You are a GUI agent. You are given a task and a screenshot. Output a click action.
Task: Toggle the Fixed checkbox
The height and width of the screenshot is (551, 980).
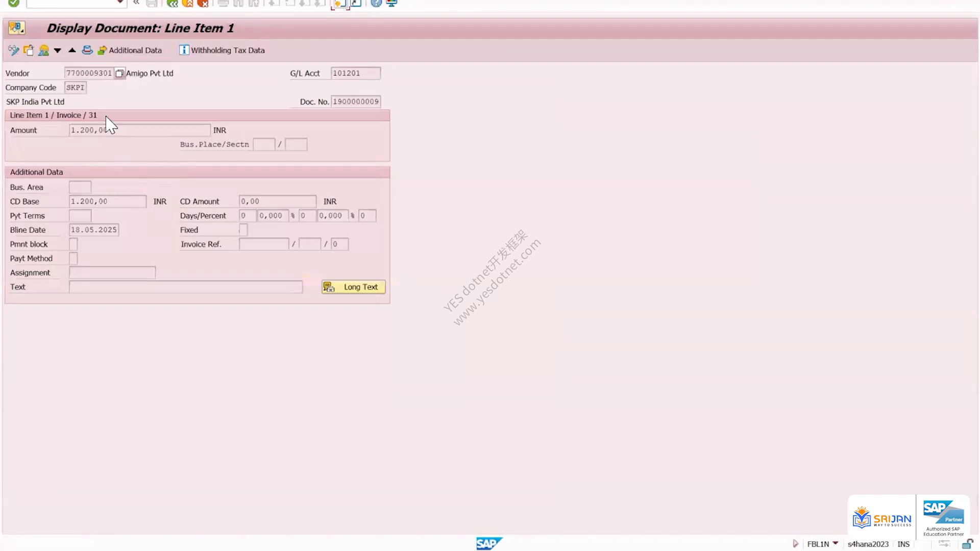[x=243, y=230]
